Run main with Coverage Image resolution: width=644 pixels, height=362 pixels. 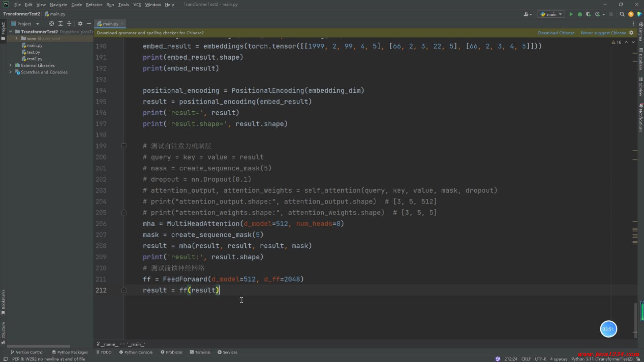click(x=588, y=14)
